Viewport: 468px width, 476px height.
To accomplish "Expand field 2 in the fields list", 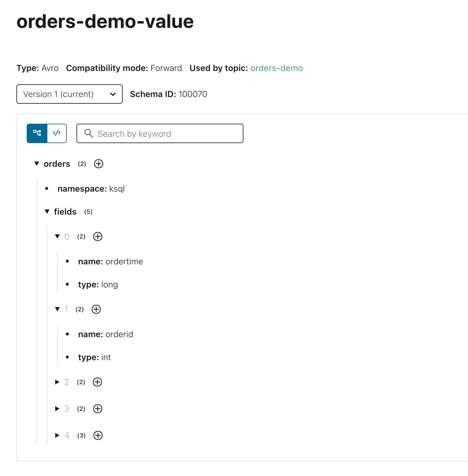I will [x=57, y=382].
